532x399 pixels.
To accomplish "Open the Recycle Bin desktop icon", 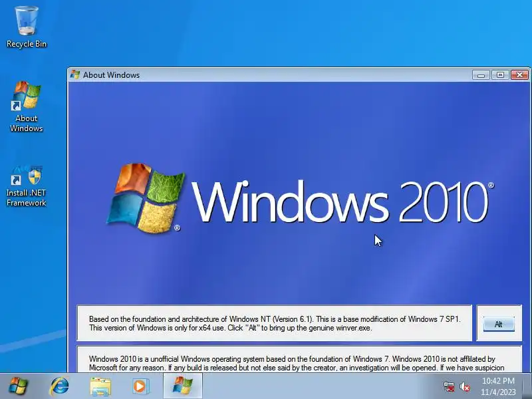I will click(x=27, y=27).
